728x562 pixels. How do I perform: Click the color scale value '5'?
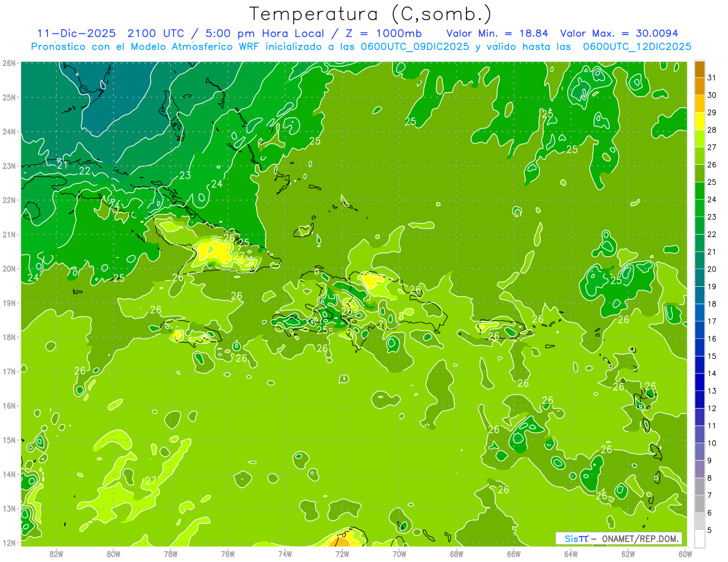(x=710, y=530)
